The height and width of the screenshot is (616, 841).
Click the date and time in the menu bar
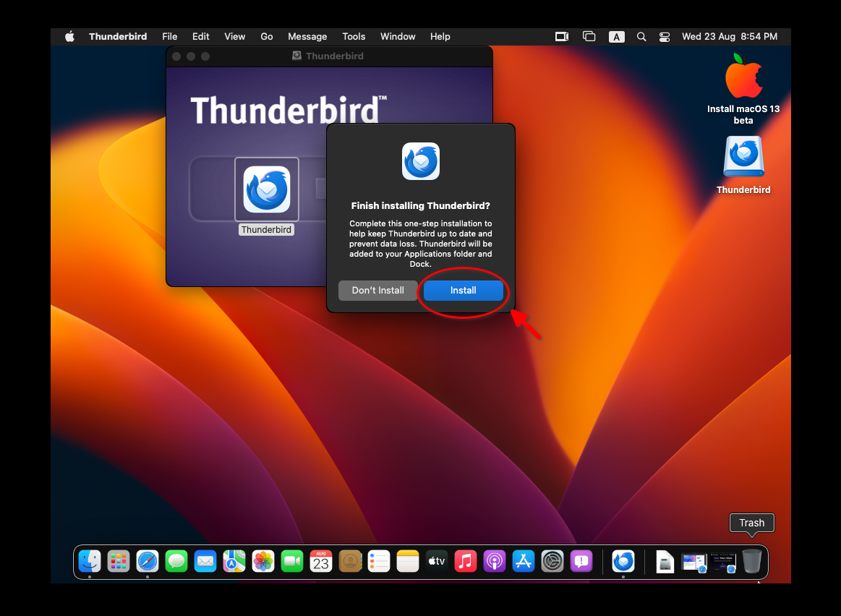pos(730,36)
